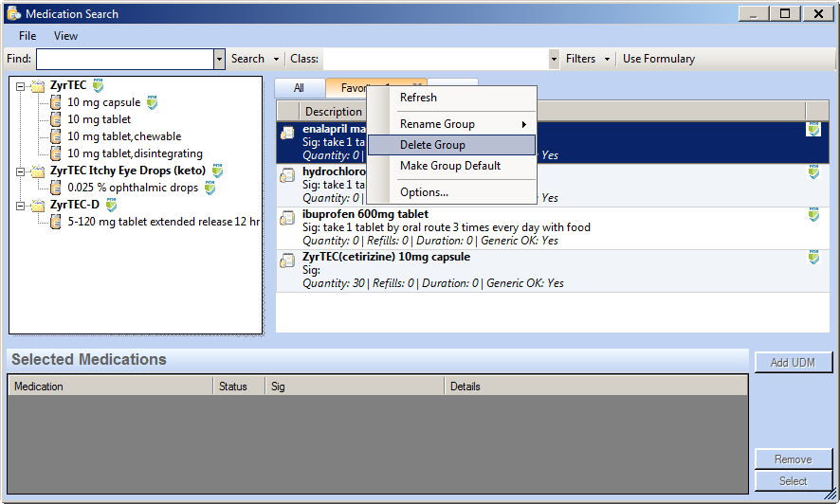The height and width of the screenshot is (504, 840).
Task: Select ibuprofen 600mg tablet favorite
Action: click(553, 228)
